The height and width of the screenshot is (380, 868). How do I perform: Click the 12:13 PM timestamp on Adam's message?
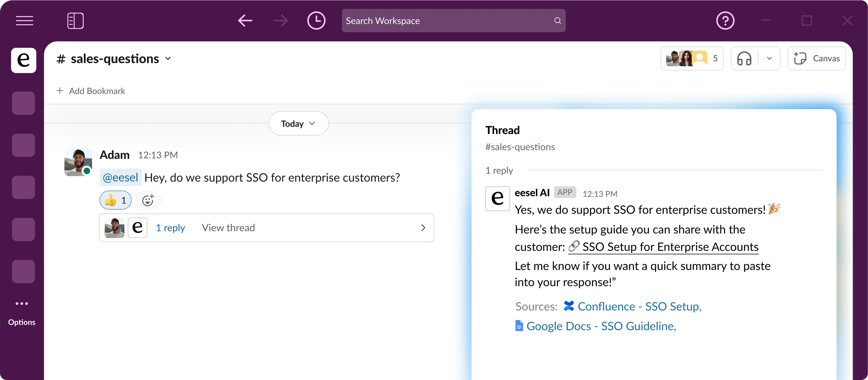tap(158, 155)
